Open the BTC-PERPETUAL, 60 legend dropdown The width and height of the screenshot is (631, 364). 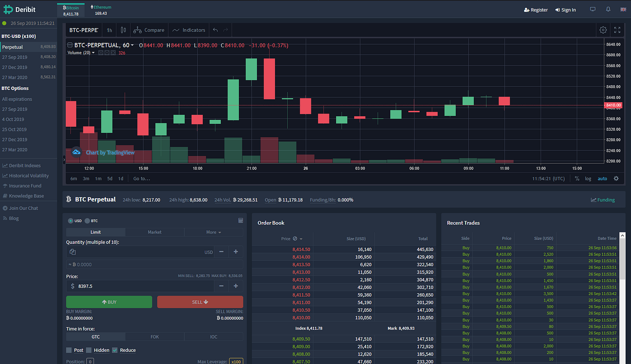132,45
